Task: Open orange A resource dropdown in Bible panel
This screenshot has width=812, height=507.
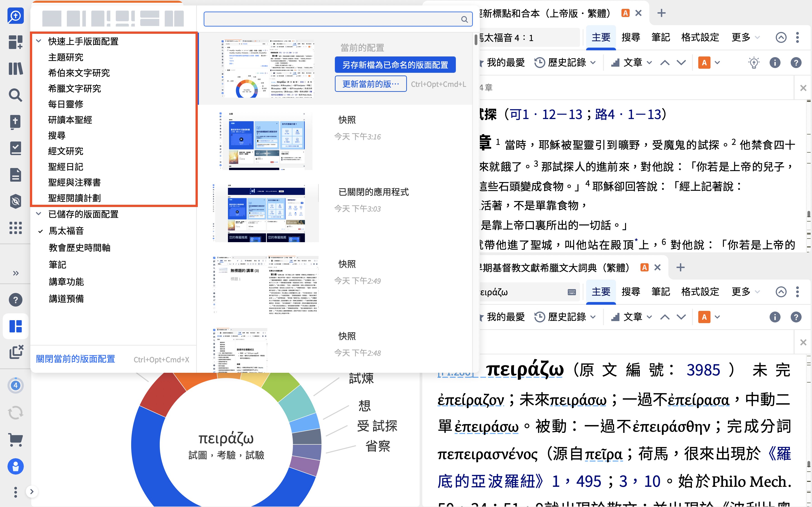Action: click(709, 63)
